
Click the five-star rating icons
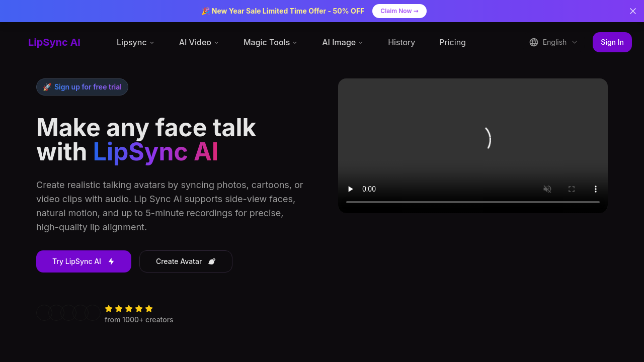[x=129, y=309]
